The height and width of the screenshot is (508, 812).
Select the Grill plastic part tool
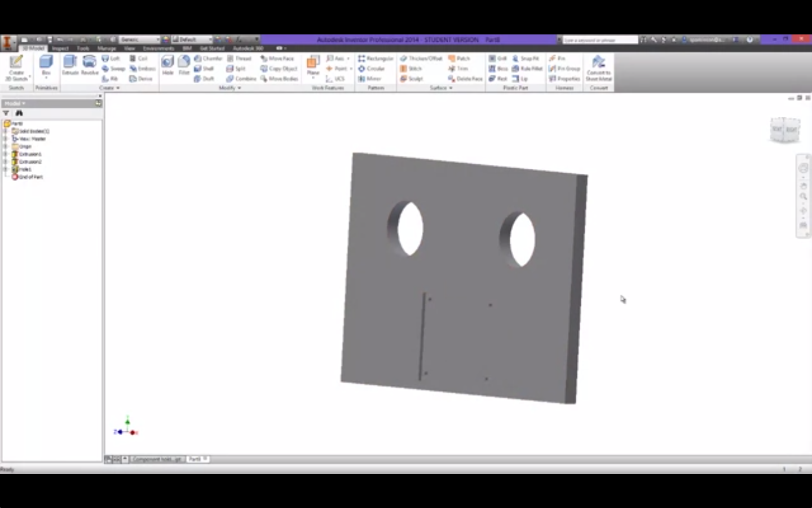pyautogui.click(x=498, y=59)
